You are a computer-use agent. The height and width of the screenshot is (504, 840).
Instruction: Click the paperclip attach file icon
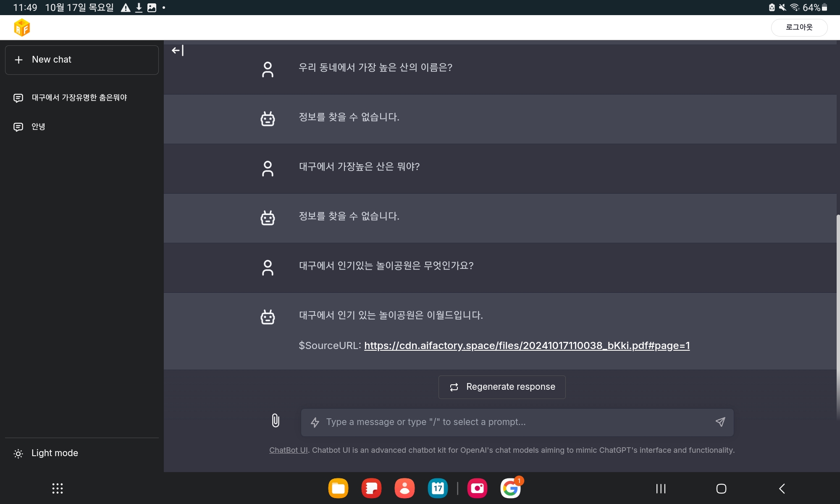pyautogui.click(x=275, y=420)
